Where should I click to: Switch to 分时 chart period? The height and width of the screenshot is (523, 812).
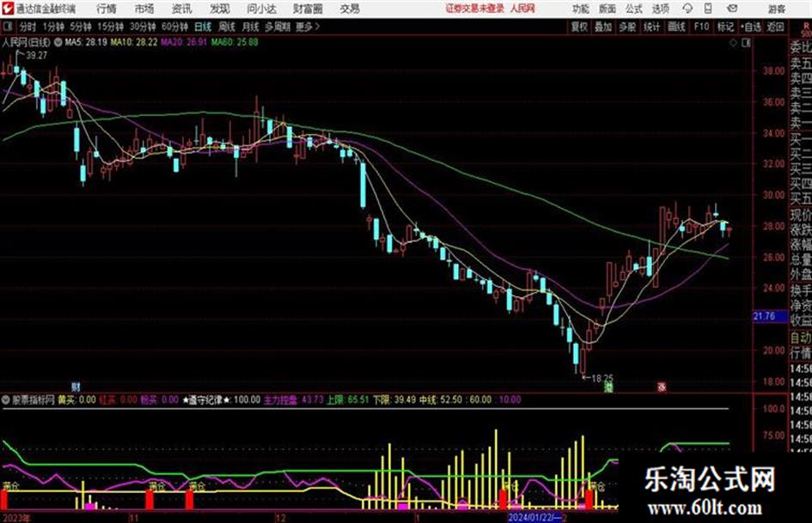pos(27,27)
